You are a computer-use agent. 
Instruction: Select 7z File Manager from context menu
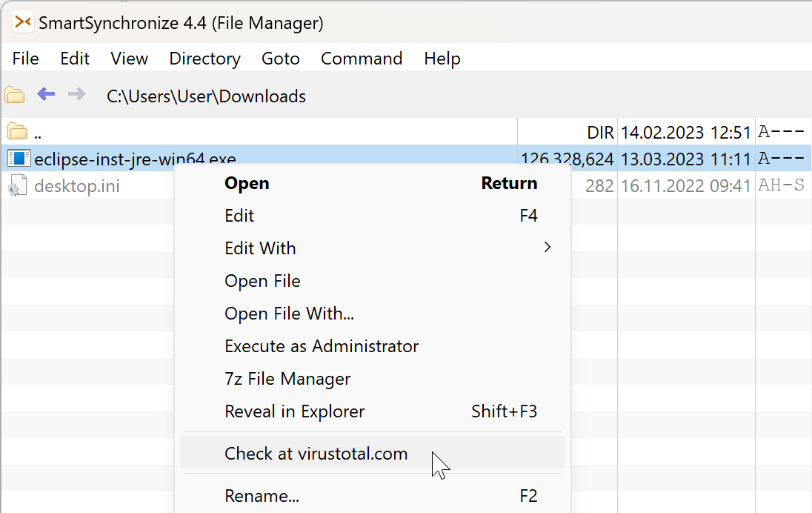coord(287,379)
